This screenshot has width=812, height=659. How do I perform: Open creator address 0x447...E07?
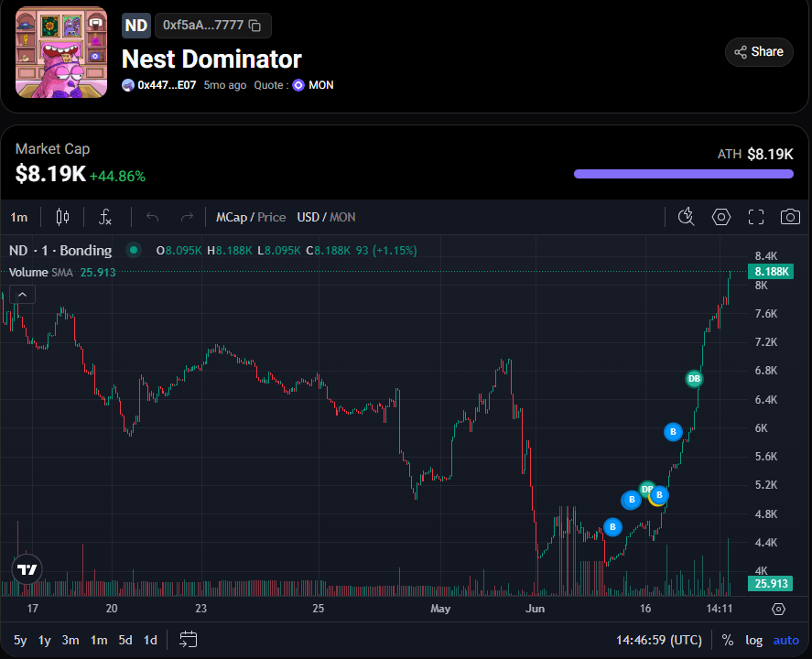(167, 85)
